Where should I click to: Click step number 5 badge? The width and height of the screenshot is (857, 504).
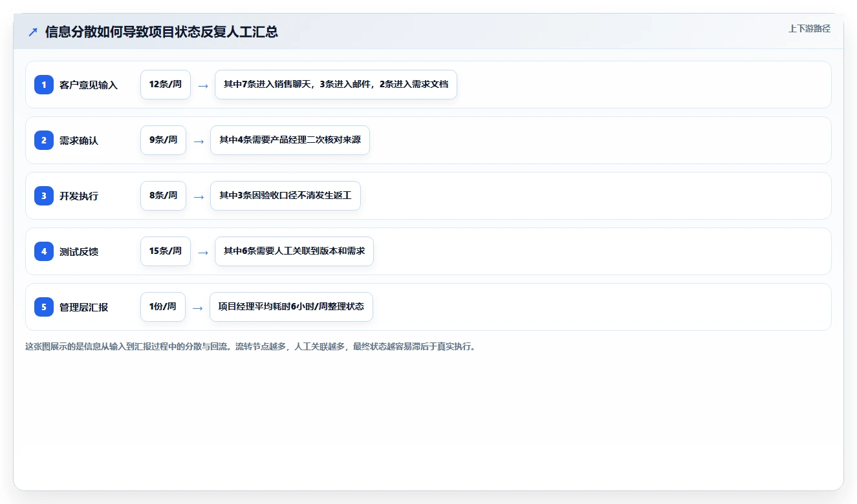44,307
